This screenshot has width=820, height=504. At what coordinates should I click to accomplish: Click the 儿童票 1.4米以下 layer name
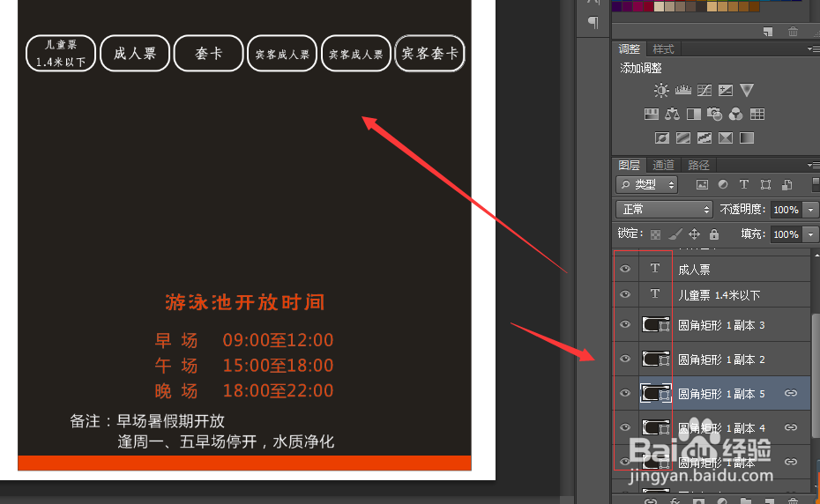pyautogui.click(x=719, y=295)
